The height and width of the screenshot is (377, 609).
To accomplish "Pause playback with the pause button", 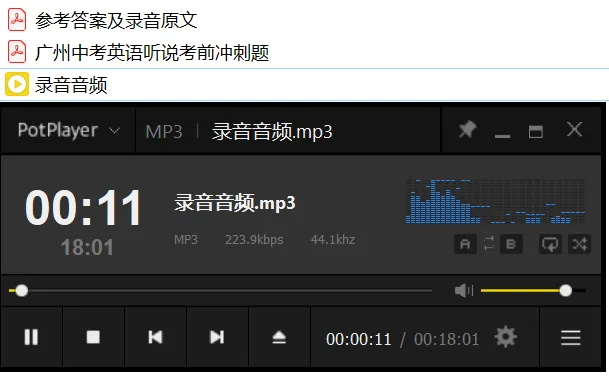I will tap(31, 337).
